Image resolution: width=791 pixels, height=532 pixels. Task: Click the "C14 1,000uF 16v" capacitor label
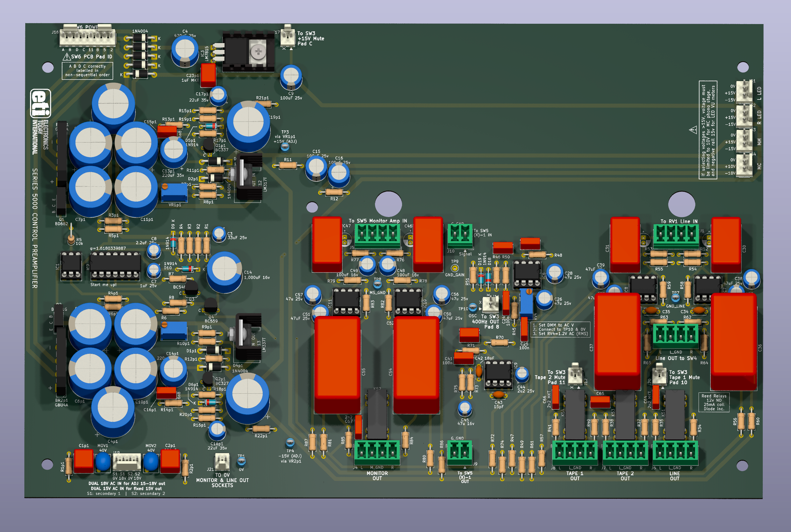tap(257, 275)
